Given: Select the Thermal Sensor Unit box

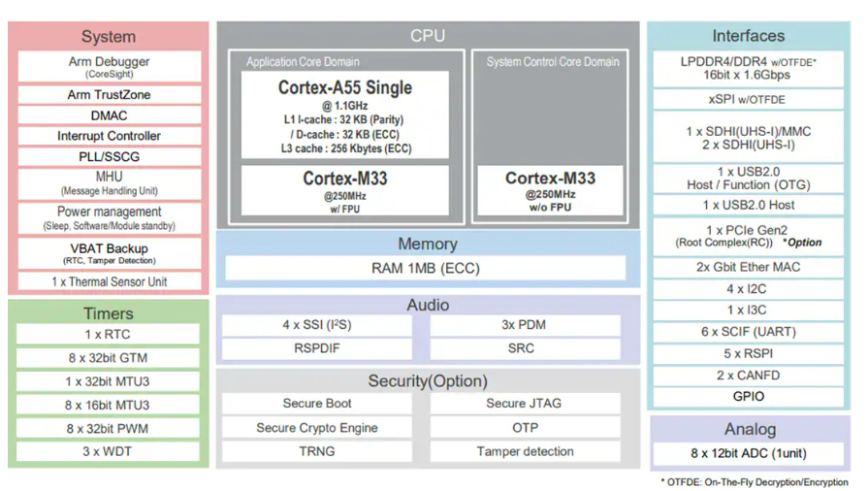Looking at the screenshot, I should (x=109, y=281).
